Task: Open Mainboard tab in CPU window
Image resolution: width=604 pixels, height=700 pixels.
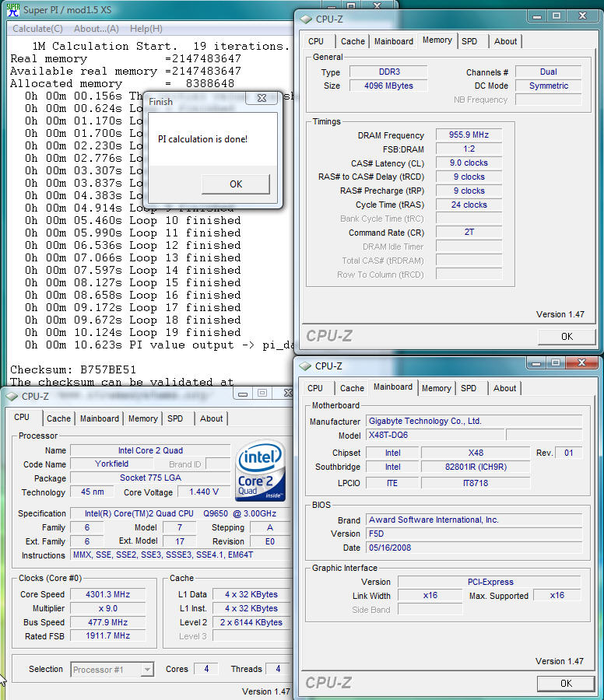Action: [99, 418]
